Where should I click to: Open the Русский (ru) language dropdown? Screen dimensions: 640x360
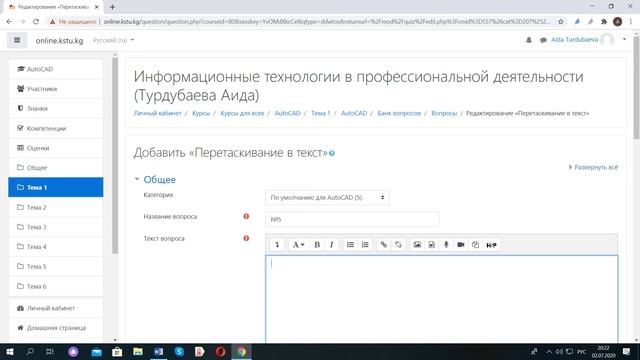[x=113, y=40]
